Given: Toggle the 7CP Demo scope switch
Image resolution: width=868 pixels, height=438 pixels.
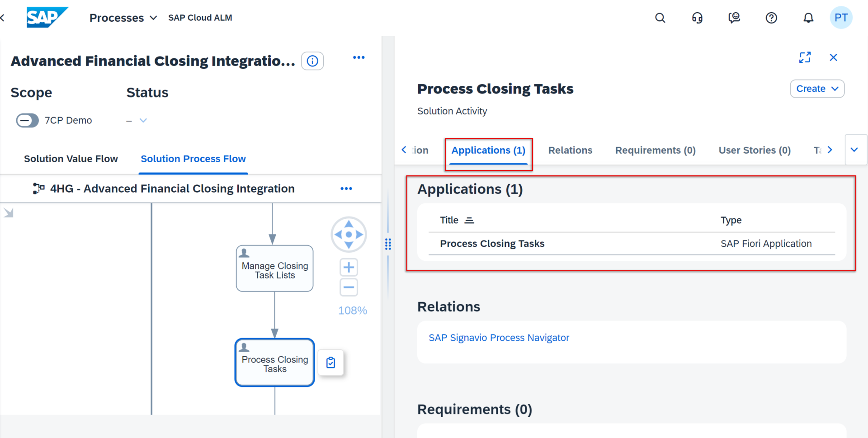Looking at the screenshot, I should tap(27, 121).
